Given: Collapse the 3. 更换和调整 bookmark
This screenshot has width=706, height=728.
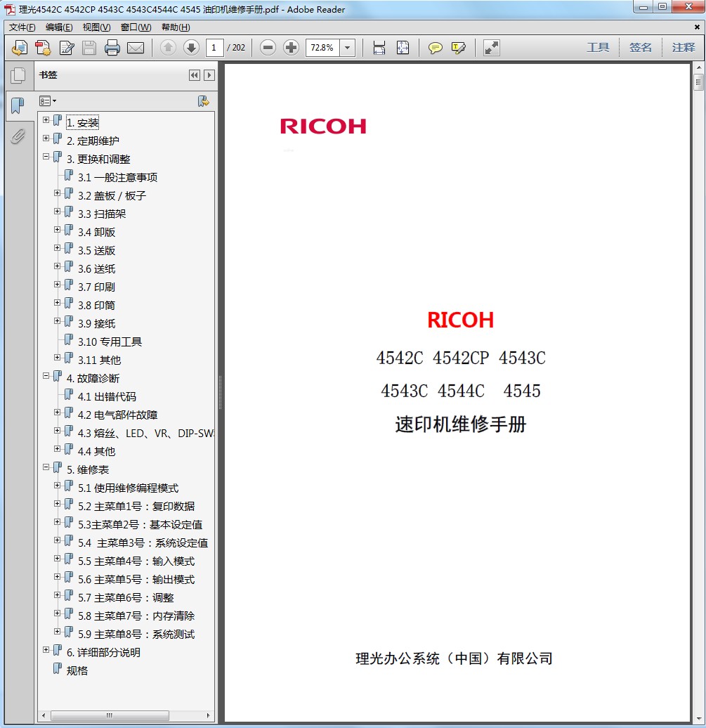Looking at the screenshot, I should 46,157.
